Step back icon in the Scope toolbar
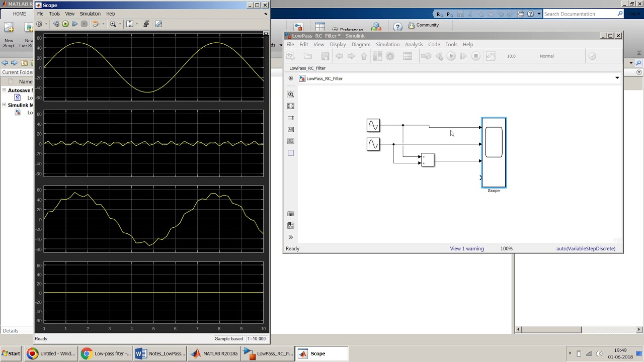This screenshot has height=362, width=644. click(56, 24)
